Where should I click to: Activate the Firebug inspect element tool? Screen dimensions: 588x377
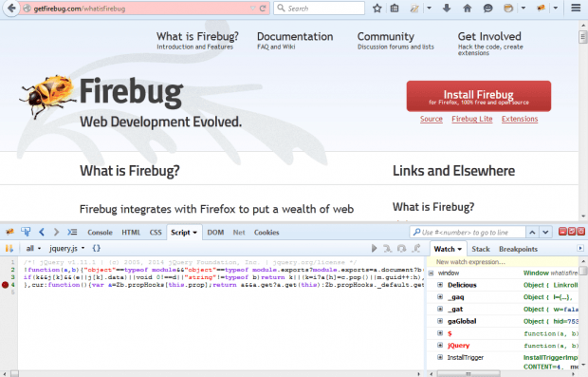(26, 232)
